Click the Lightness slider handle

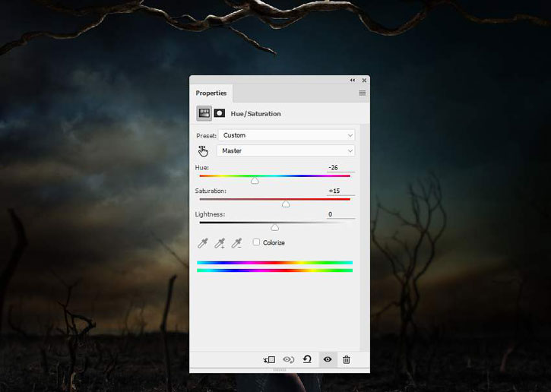(275, 228)
